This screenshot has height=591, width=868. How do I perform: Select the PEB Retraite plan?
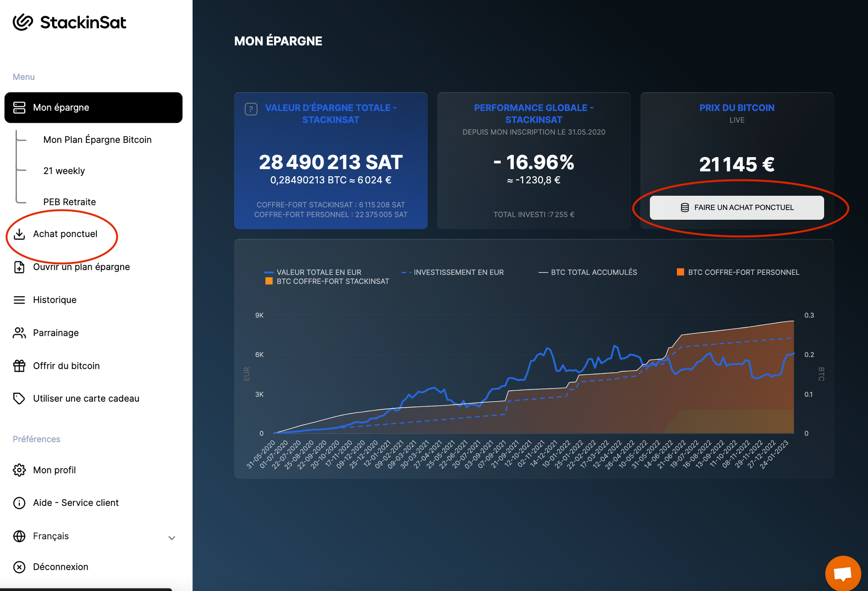tap(69, 202)
